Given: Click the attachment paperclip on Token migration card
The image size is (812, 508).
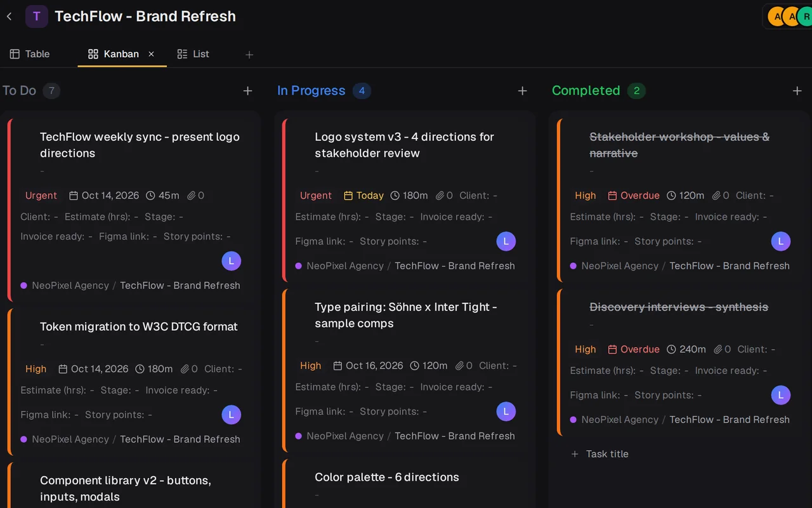Looking at the screenshot, I should [185, 369].
